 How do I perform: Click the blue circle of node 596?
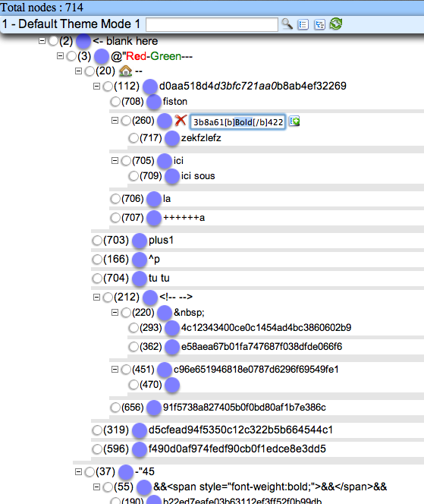point(140,449)
